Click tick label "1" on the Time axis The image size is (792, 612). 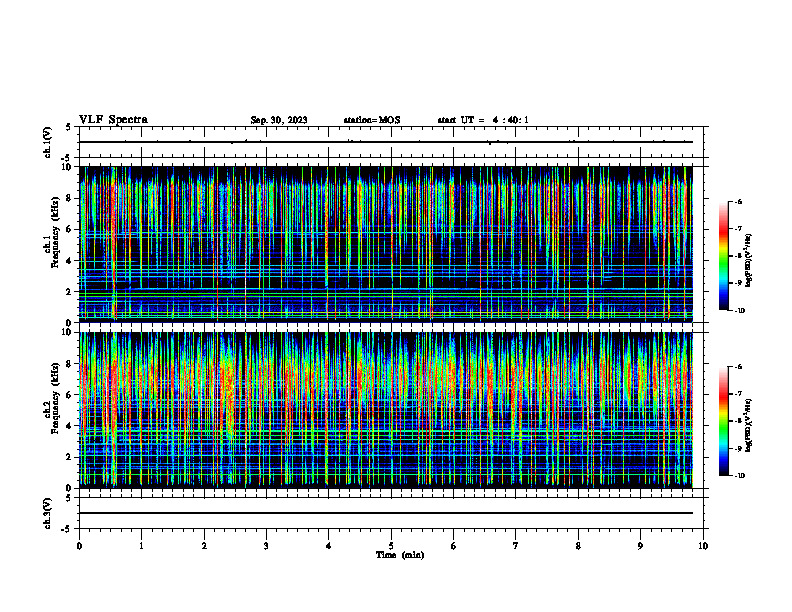pos(142,546)
